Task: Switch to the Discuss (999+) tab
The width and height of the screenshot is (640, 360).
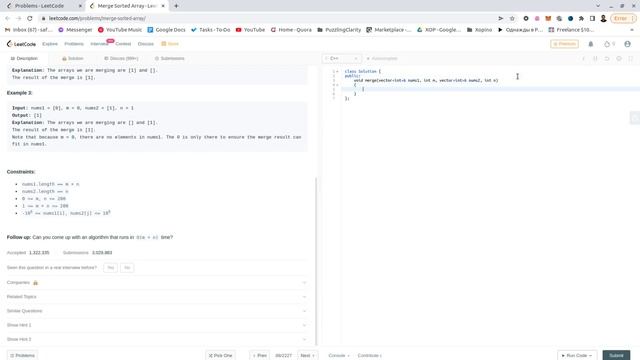Action: [121, 58]
